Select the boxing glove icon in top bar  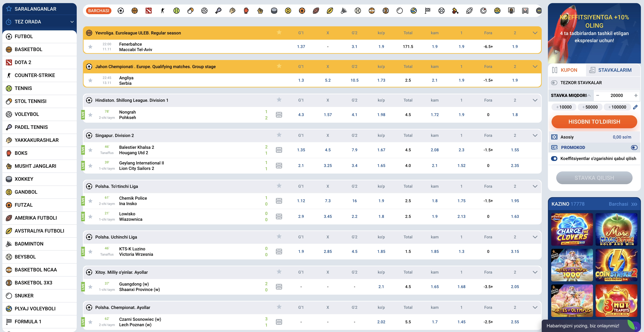pos(246,11)
